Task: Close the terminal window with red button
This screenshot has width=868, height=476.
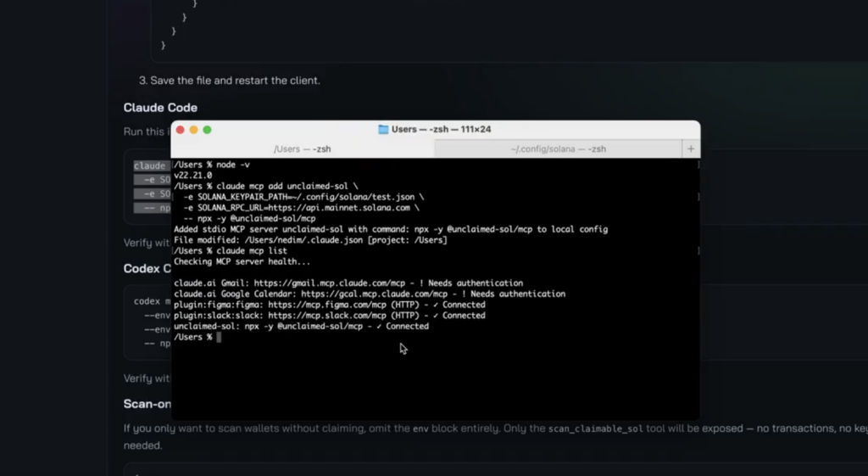Action: coord(180,130)
